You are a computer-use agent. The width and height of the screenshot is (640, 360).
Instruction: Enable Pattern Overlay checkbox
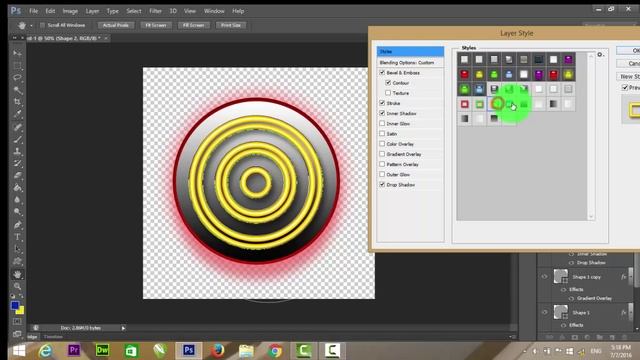click(382, 164)
